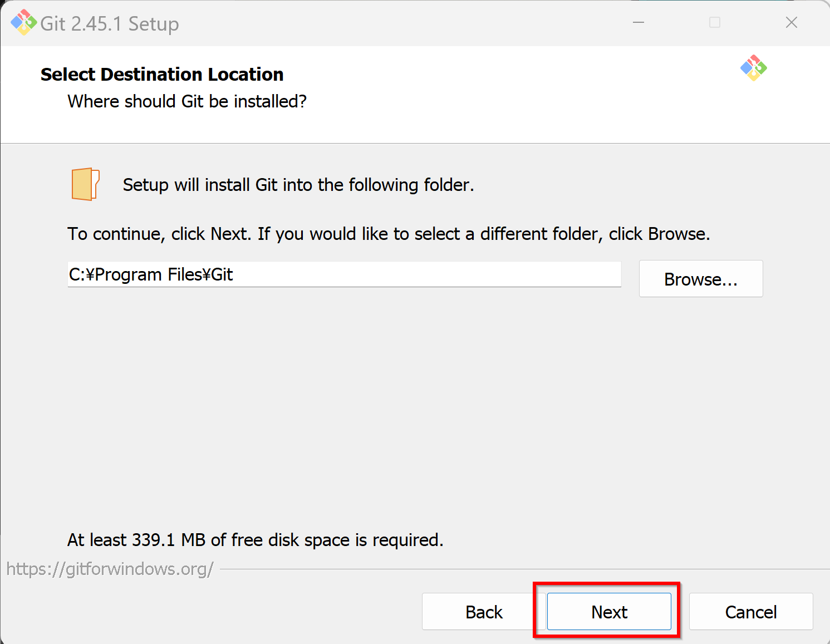Click the Next button
830x644 pixels.
pos(609,612)
